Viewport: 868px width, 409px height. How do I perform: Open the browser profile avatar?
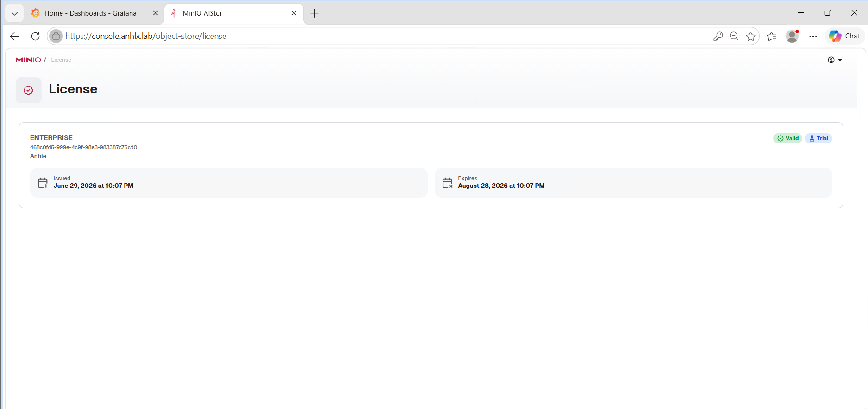pos(793,36)
